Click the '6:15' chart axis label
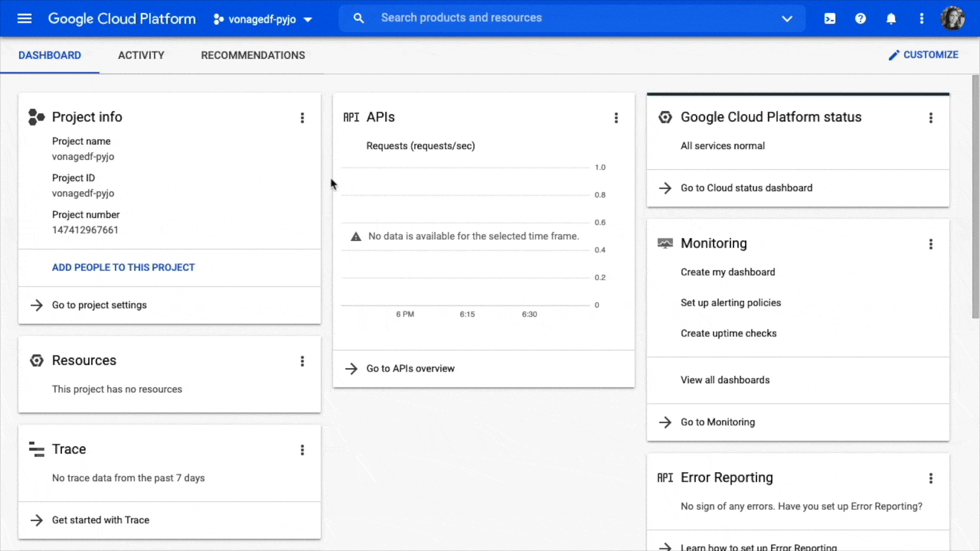 (467, 314)
